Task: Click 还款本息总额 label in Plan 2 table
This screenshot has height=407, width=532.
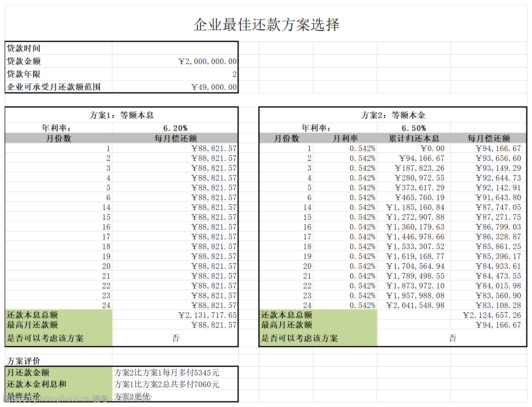Action: 318,315
